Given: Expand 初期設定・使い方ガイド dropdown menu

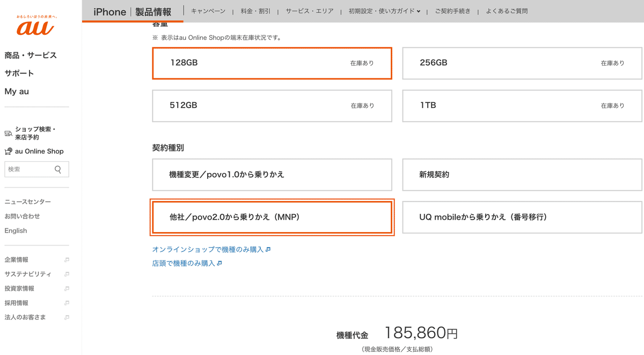Looking at the screenshot, I should point(384,11).
